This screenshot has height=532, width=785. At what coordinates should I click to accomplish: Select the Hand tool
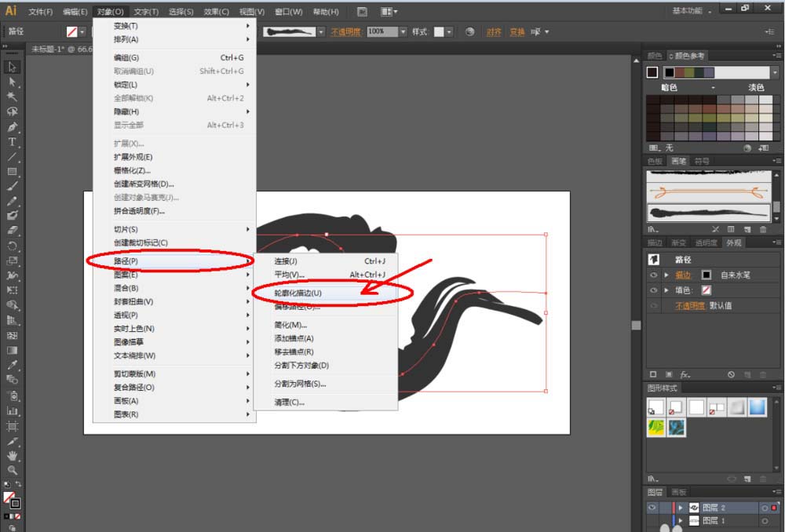pos(13,455)
